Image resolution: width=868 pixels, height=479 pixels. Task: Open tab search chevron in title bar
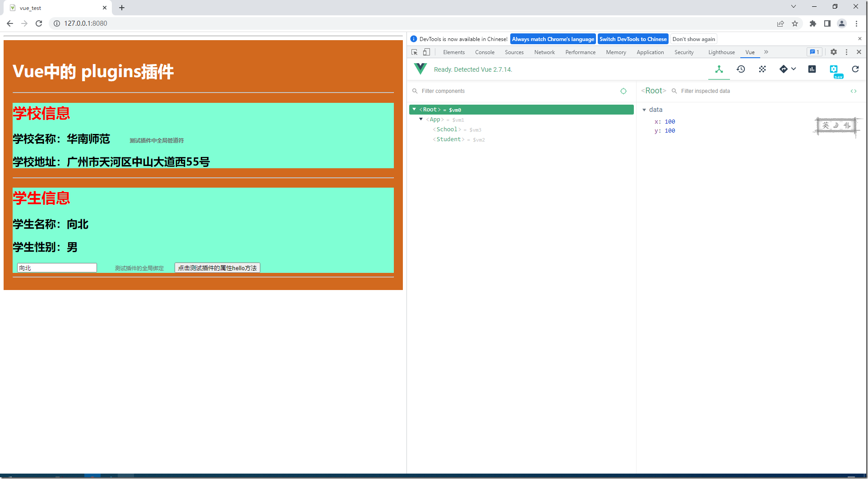794,6
